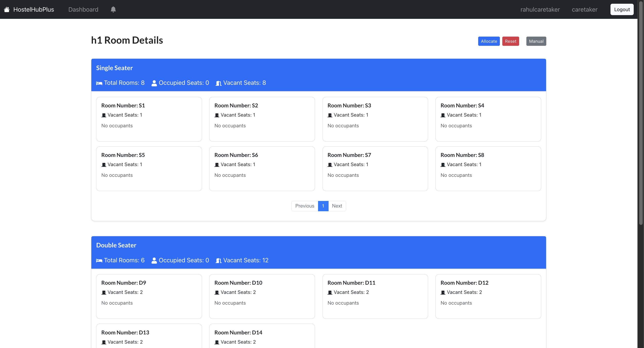Click the Room Number: S3 title

point(349,106)
